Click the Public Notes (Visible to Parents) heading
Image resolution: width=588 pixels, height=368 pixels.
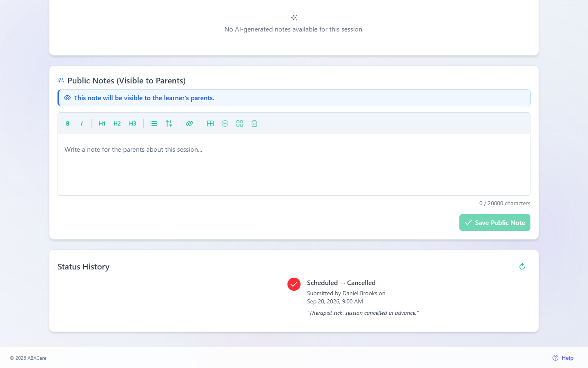(x=127, y=81)
